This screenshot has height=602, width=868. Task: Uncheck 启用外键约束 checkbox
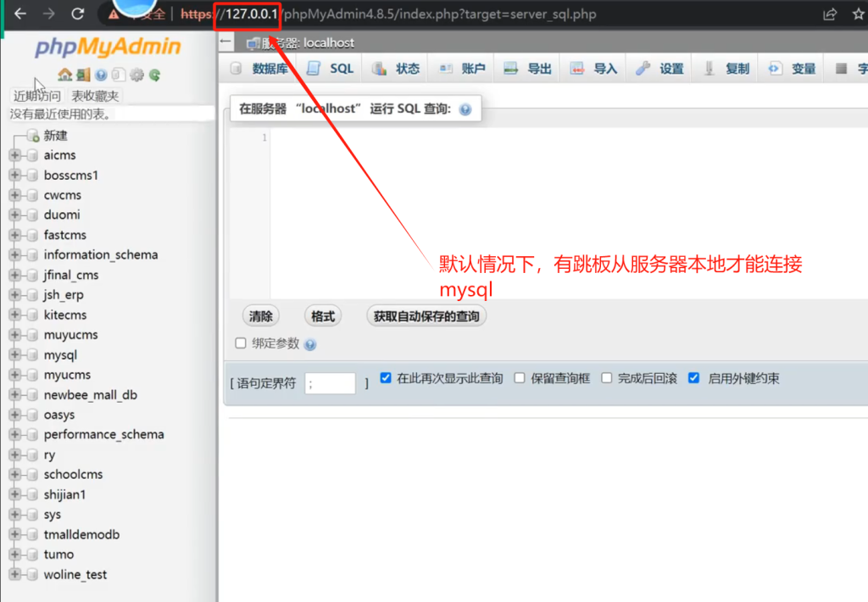pyautogui.click(x=693, y=378)
